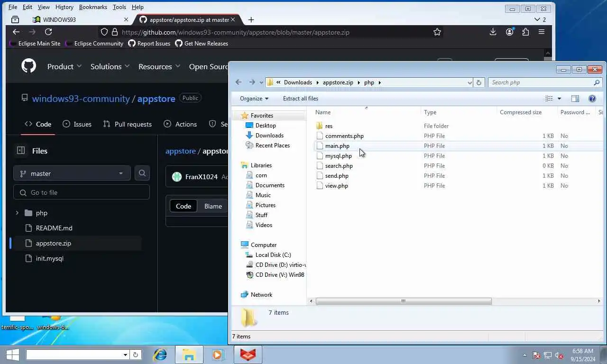Close the appstore.zip browser tab
The image size is (607, 364).
[x=233, y=19]
